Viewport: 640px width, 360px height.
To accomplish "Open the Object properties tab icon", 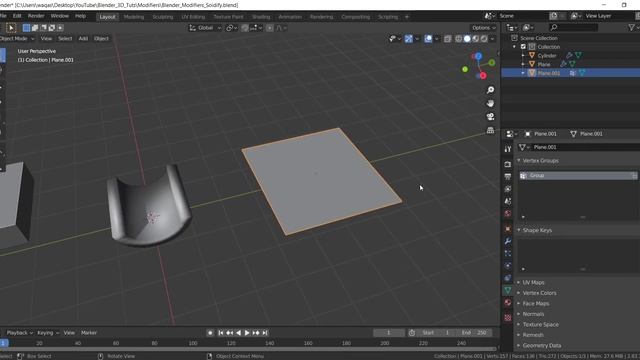I will [x=507, y=229].
